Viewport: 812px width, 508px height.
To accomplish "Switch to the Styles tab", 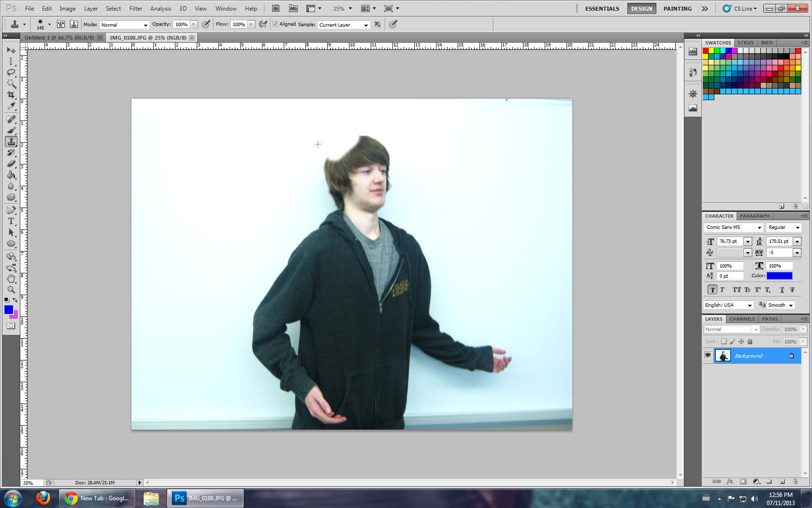I will click(745, 43).
